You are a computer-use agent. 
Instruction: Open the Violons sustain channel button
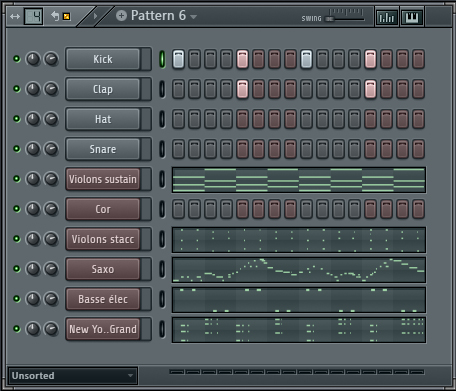pos(103,179)
